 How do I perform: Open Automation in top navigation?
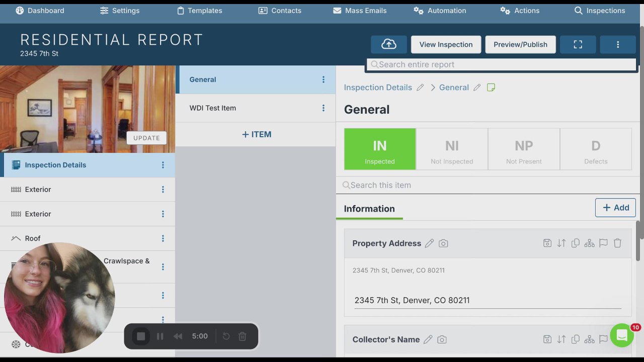(x=440, y=11)
